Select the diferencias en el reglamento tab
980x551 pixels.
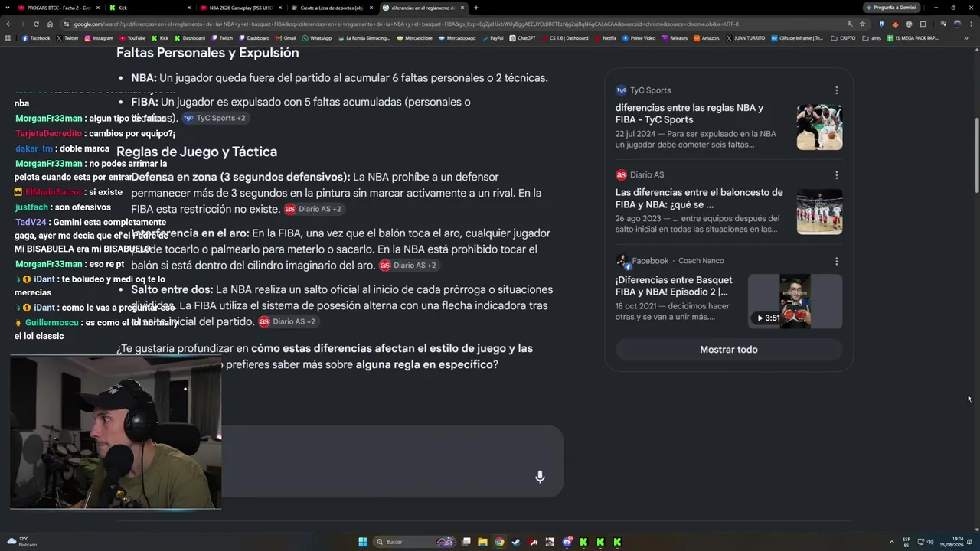[424, 8]
